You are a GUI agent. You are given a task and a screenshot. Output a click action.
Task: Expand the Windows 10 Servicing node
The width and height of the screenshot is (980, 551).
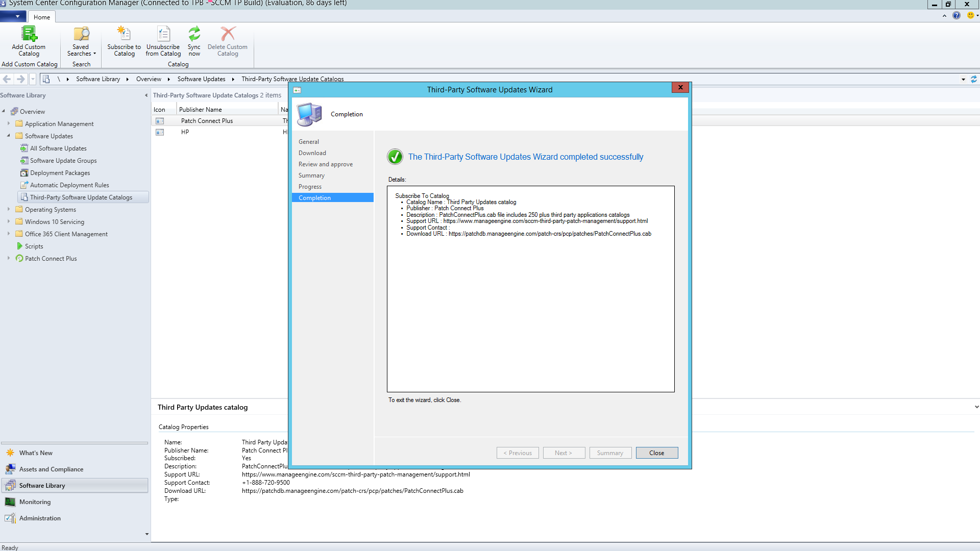(9, 222)
